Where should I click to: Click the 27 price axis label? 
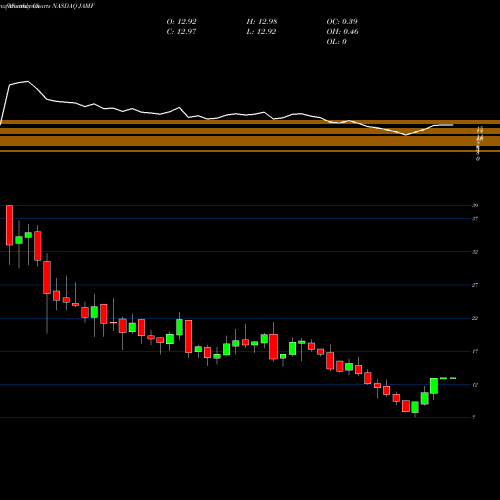point(475,285)
